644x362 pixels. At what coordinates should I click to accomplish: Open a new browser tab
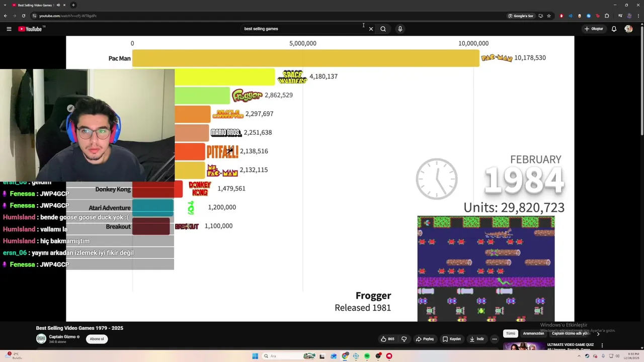(x=73, y=5)
